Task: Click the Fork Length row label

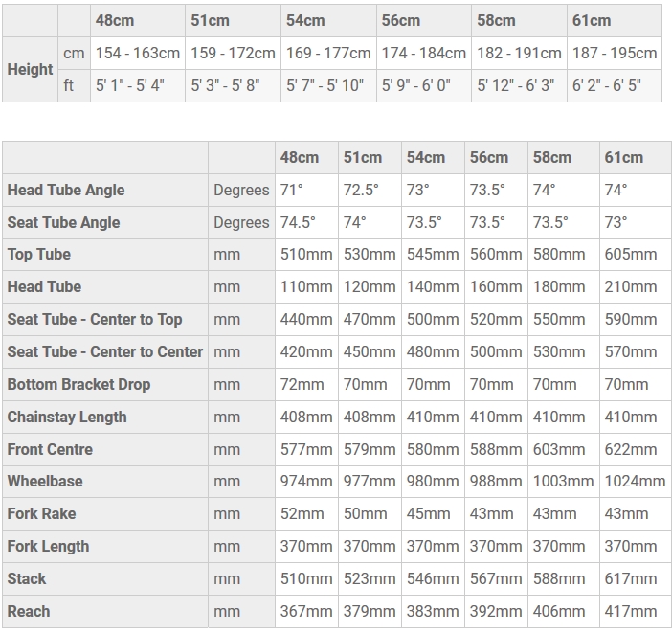Action: click(x=48, y=547)
